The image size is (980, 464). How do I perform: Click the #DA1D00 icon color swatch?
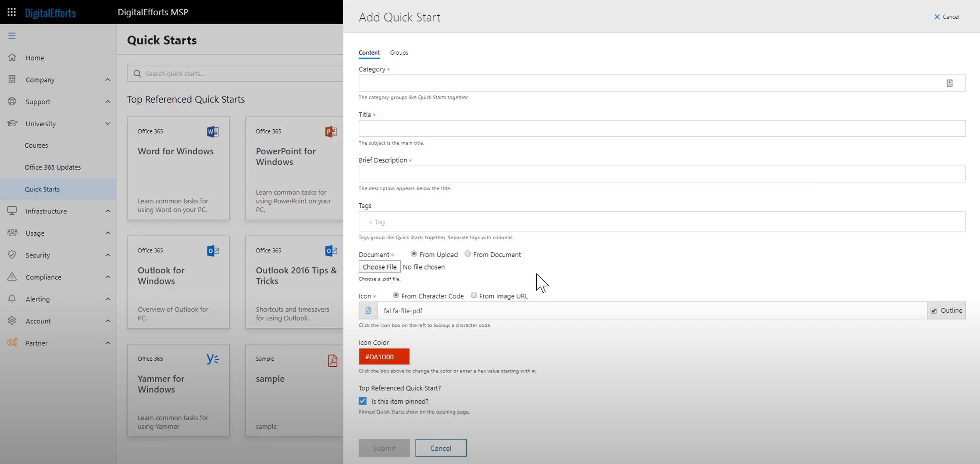pos(384,357)
